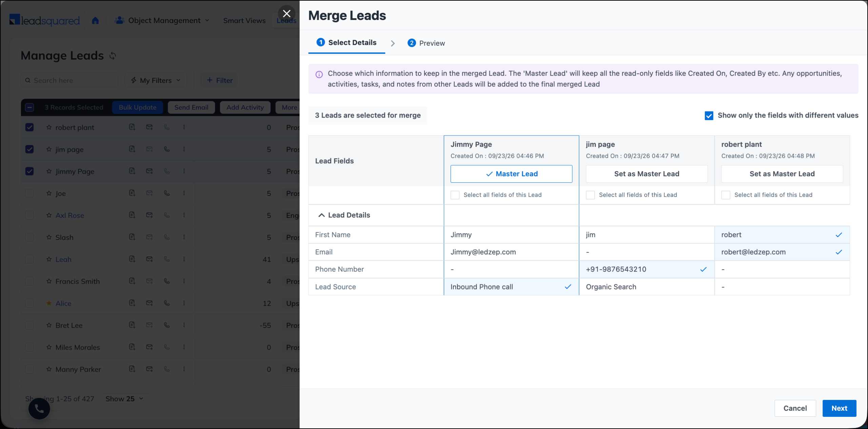Uncheck the robert plant row checkbox
The height and width of the screenshot is (429, 868).
coord(29,127)
